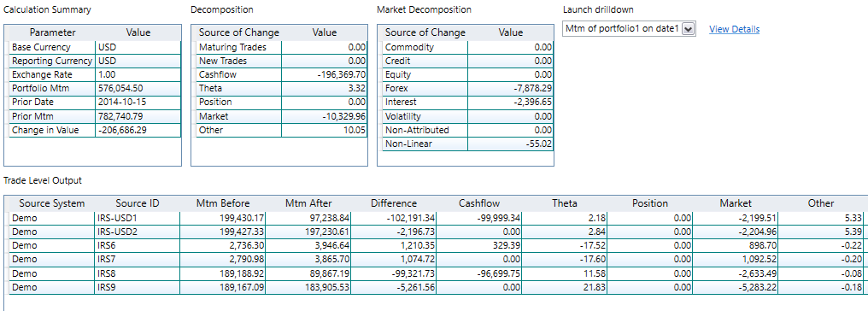Click the View Details link
Image resolution: width=868 pixels, height=311 pixels.
pos(734,29)
